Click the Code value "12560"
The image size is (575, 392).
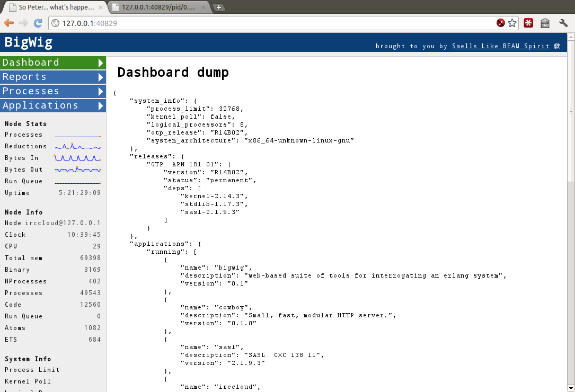pos(91,305)
